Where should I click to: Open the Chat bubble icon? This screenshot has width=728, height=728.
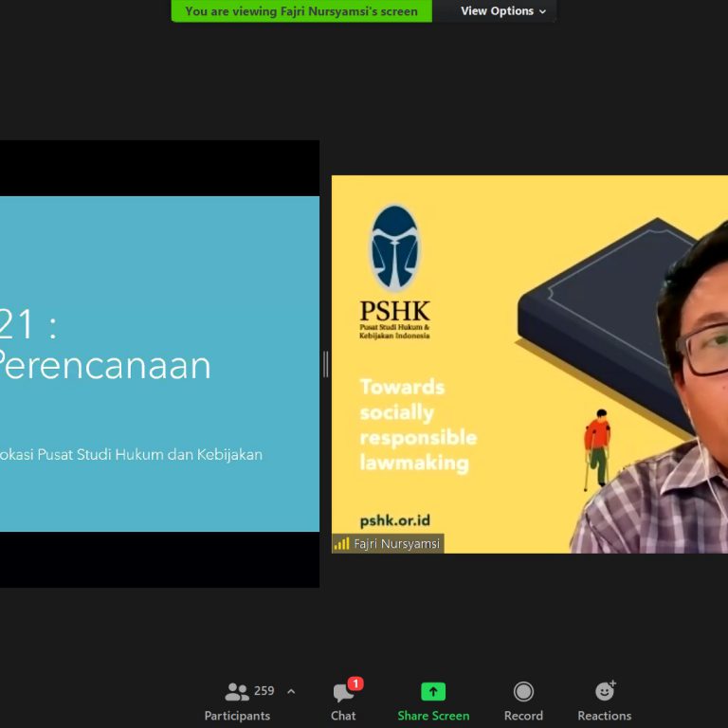pos(343,693)
